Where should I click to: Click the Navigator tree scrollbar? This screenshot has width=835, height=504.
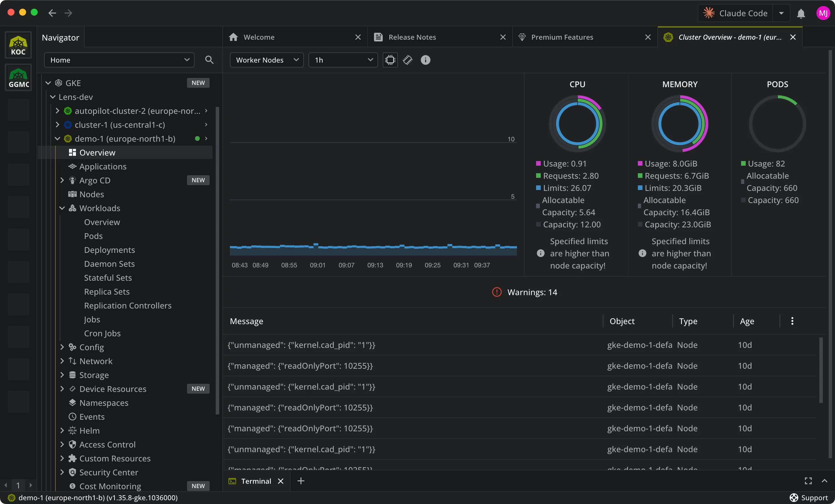pos(217,261)
